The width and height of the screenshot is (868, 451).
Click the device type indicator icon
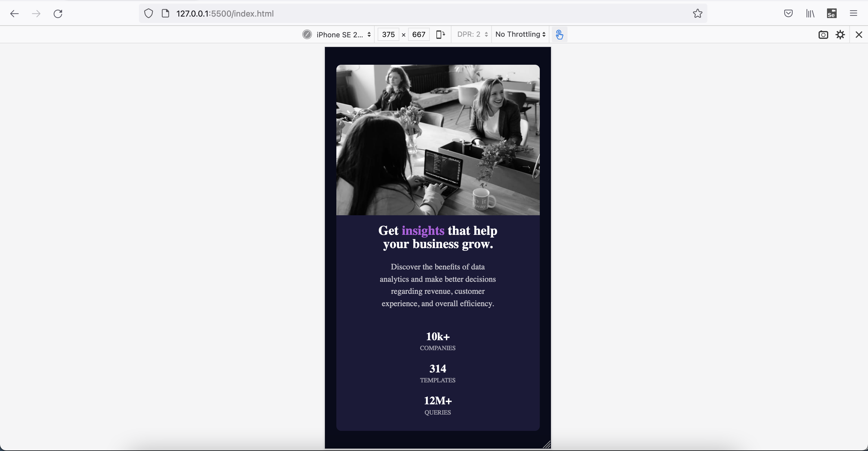pos(307,34)
